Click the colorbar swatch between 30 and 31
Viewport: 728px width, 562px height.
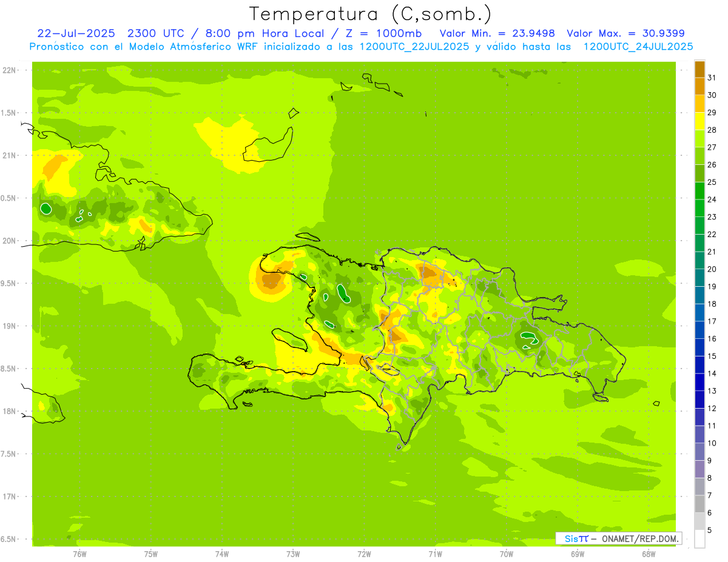(699, 87)
